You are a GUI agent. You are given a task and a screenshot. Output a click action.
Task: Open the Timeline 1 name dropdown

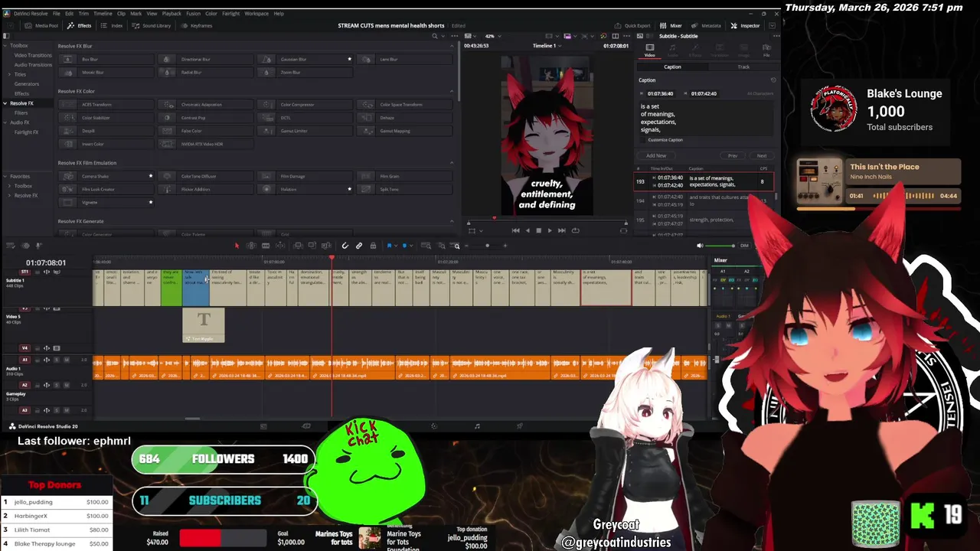[547, 46]
